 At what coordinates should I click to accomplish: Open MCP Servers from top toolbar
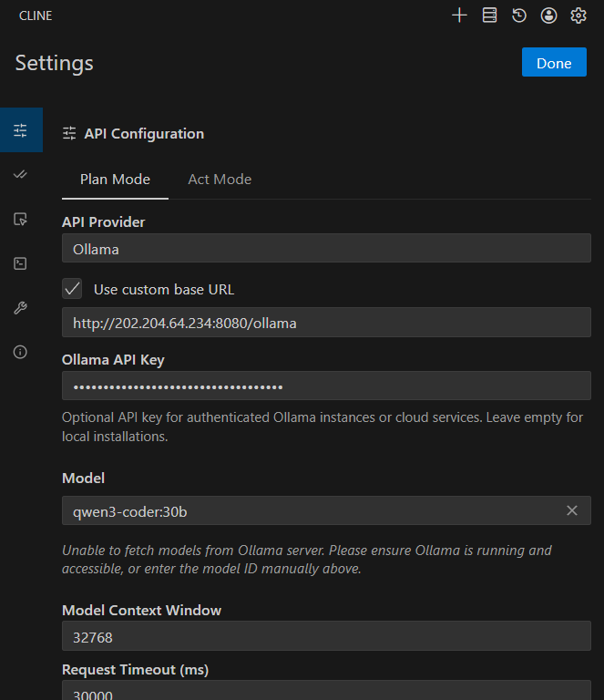(489, 15)
